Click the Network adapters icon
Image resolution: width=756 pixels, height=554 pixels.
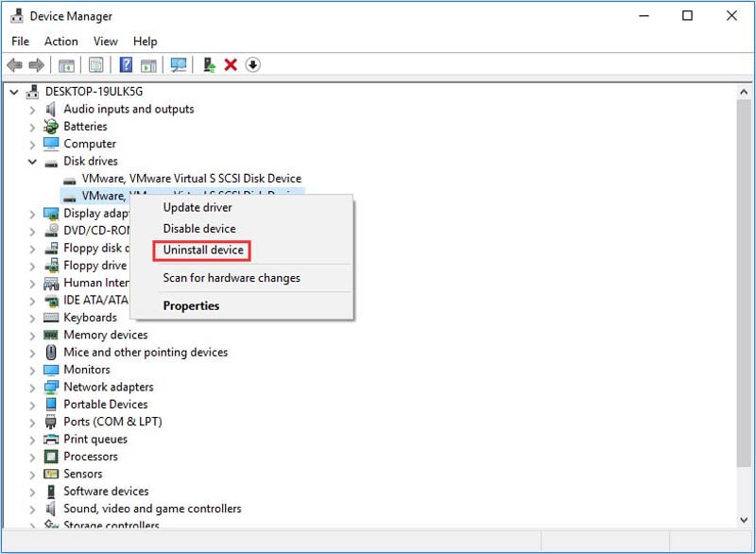pyautogui.click(x=51, y=388)
